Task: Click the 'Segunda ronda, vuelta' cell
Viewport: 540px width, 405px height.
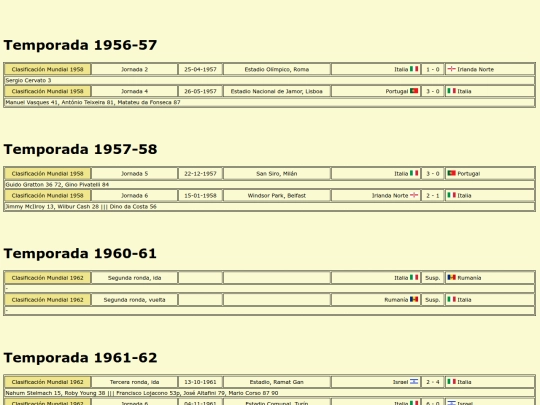Action: 135,300
